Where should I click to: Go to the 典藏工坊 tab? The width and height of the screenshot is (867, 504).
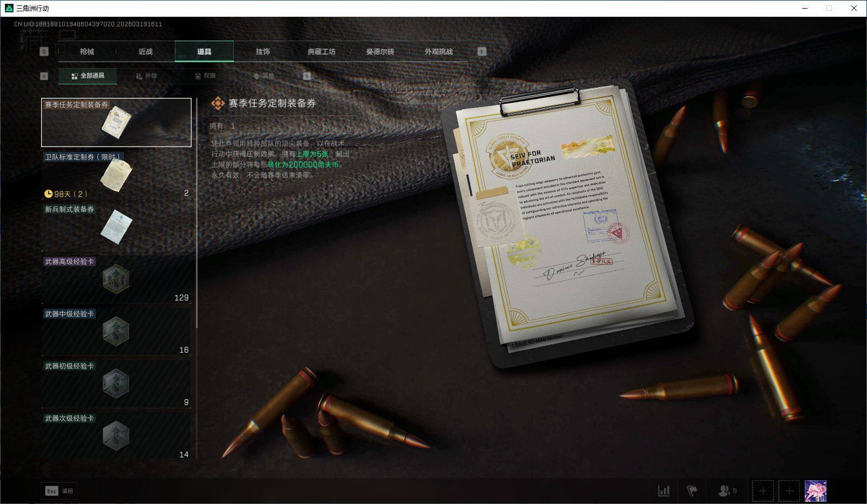(x=321, y=51)
